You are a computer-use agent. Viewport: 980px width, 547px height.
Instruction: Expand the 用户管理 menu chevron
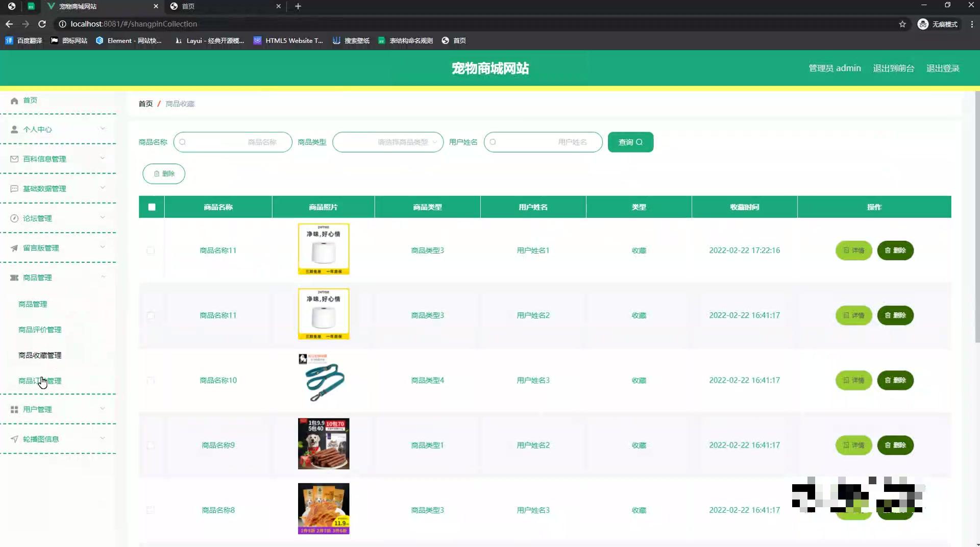click(103, 408)
